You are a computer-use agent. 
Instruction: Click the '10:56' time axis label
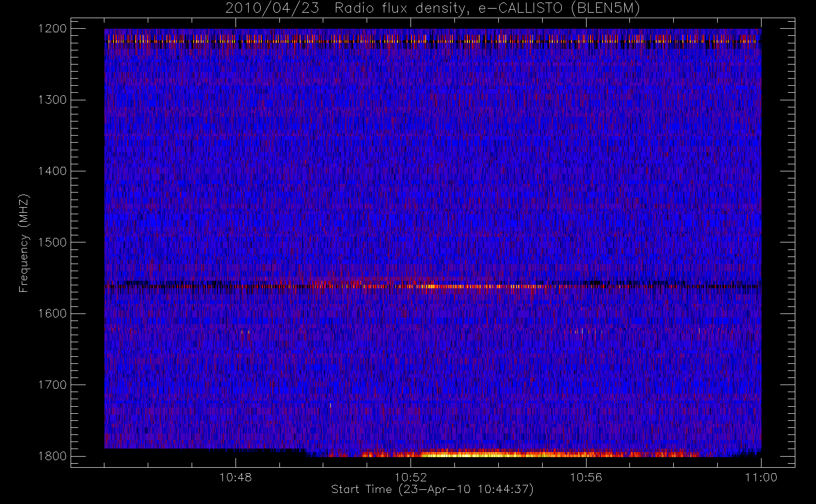point(586,477)
